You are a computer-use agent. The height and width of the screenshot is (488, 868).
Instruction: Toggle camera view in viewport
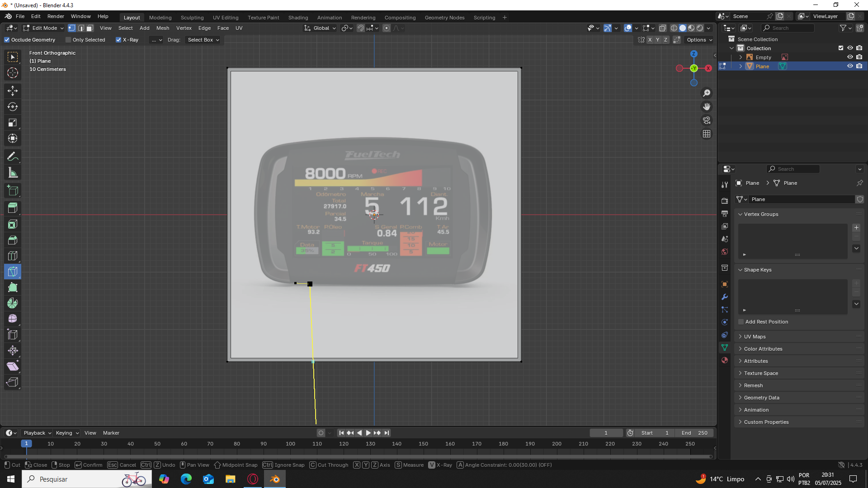707,120
